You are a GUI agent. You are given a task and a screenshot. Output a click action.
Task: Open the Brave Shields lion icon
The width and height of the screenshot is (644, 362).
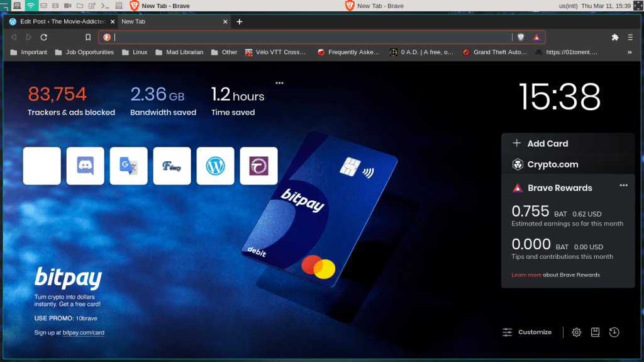(x=521, y=37)
